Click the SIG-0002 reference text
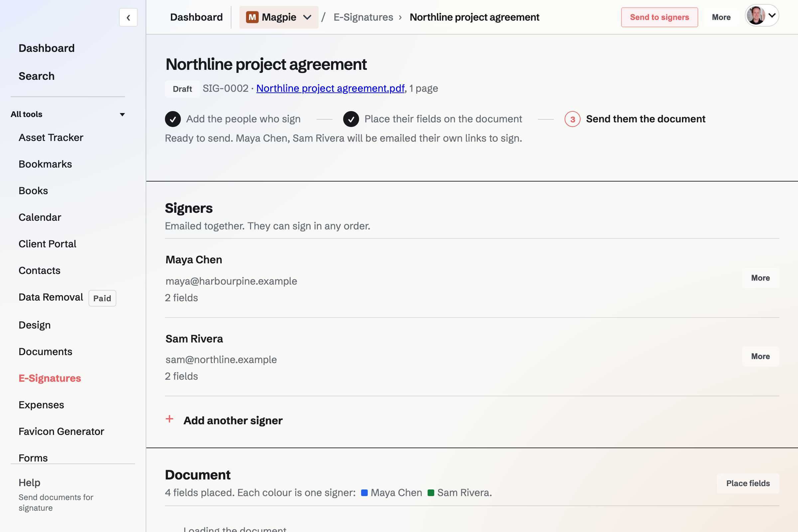This screenshot has height=532, width=798. pyautogui.click(x=225, y=88)
